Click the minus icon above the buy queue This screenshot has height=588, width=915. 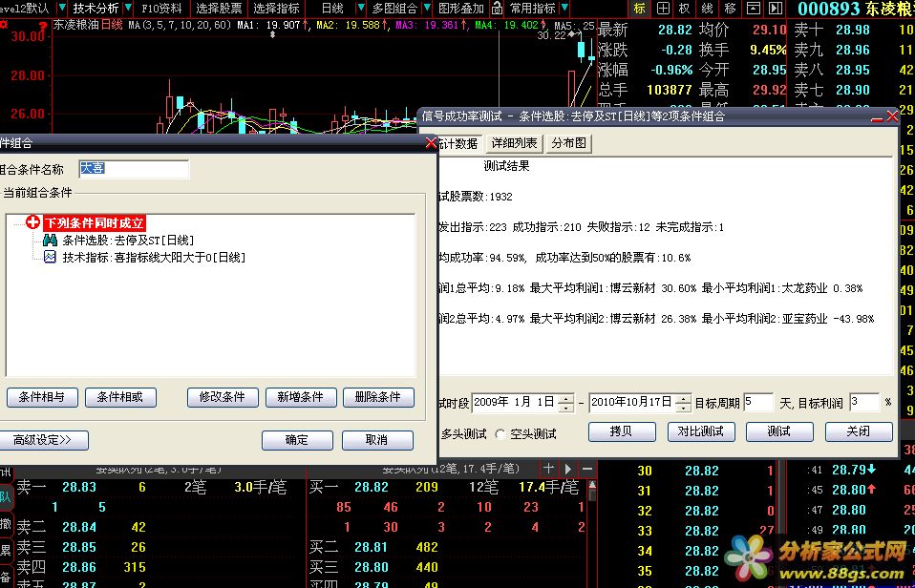587,469
